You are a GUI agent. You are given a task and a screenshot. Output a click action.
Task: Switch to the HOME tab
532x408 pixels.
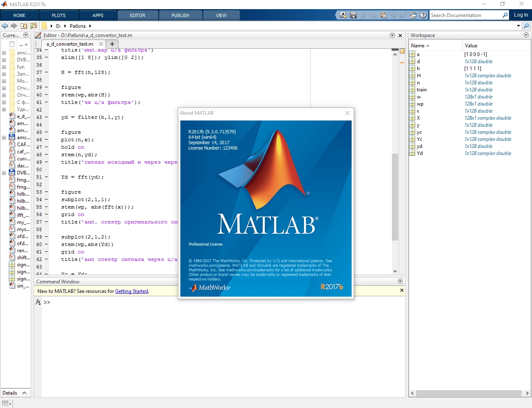click(x=19, y=15)
